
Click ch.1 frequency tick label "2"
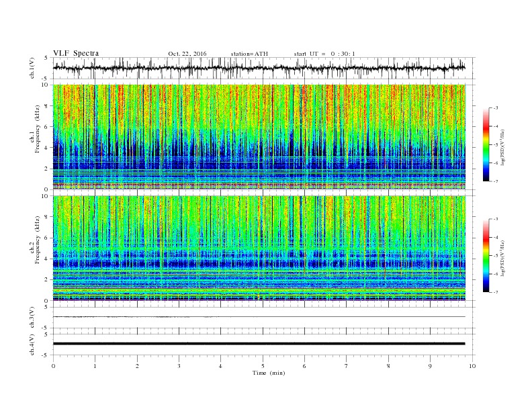(x=47, y=169)
